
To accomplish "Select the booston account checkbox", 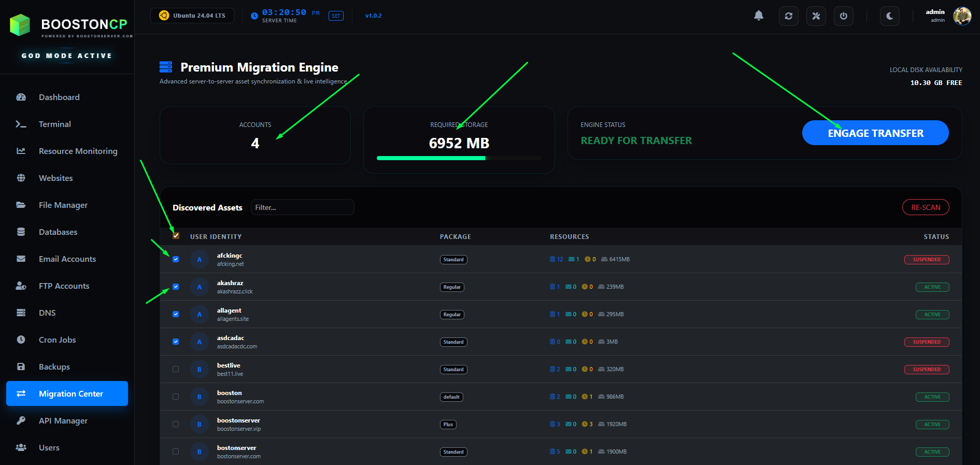I will coord(176,397).
